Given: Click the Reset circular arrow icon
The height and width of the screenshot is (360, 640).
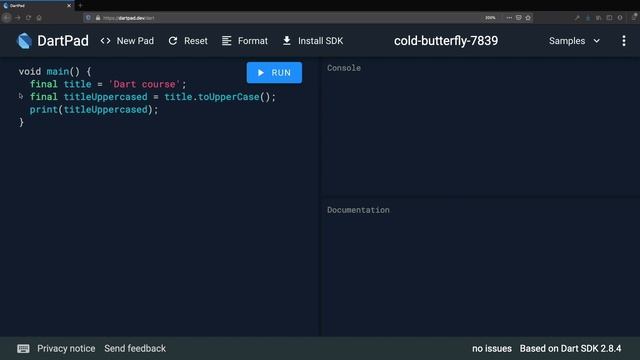Looking at the screenshot, I should 173,41.
